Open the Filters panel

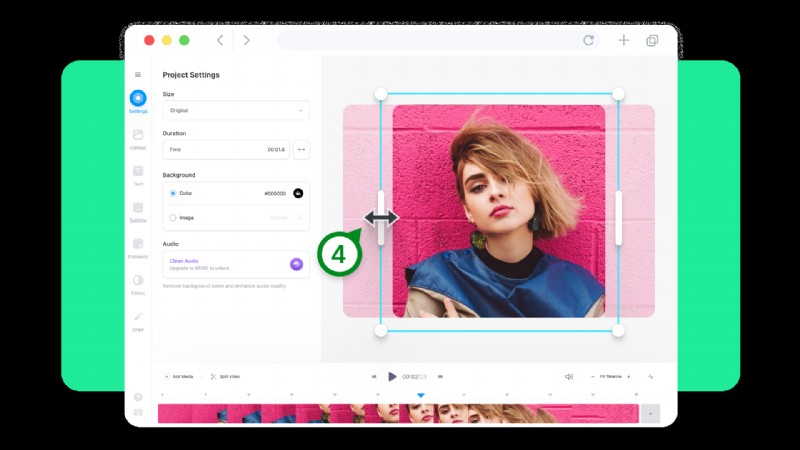pyautogui.click(x=138, y=285)
